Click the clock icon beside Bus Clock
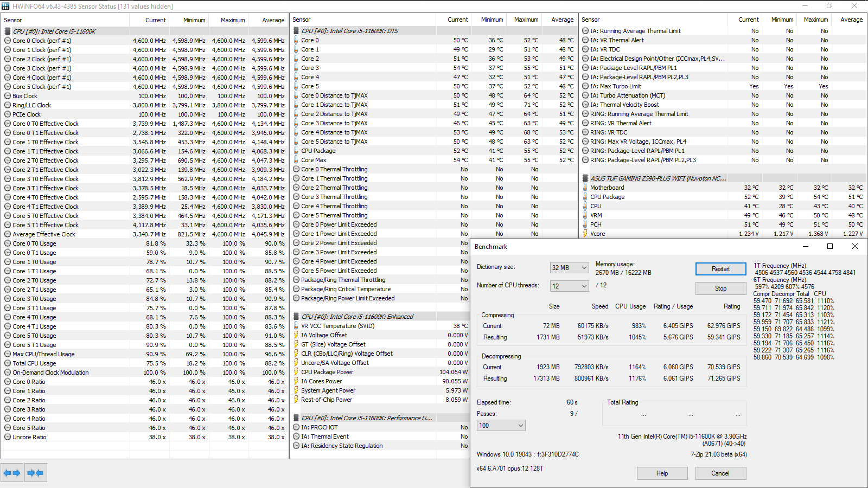Screen dimensions: 868x488 pyautogui.click(x=8, y=96)
